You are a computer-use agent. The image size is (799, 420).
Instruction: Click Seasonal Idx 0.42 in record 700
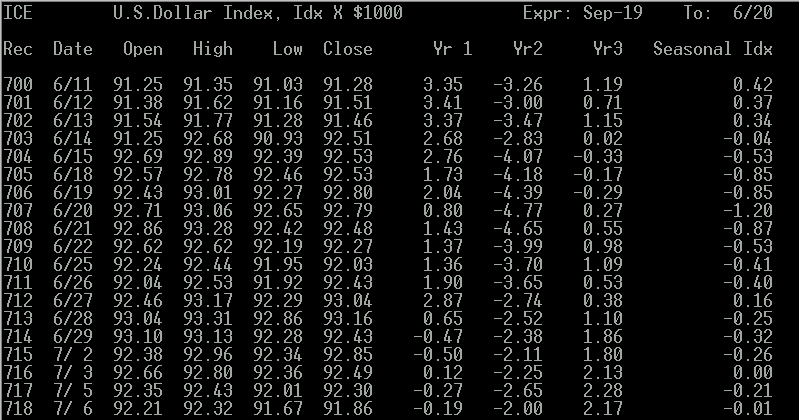pyautogui.click(x=753, y=84)
